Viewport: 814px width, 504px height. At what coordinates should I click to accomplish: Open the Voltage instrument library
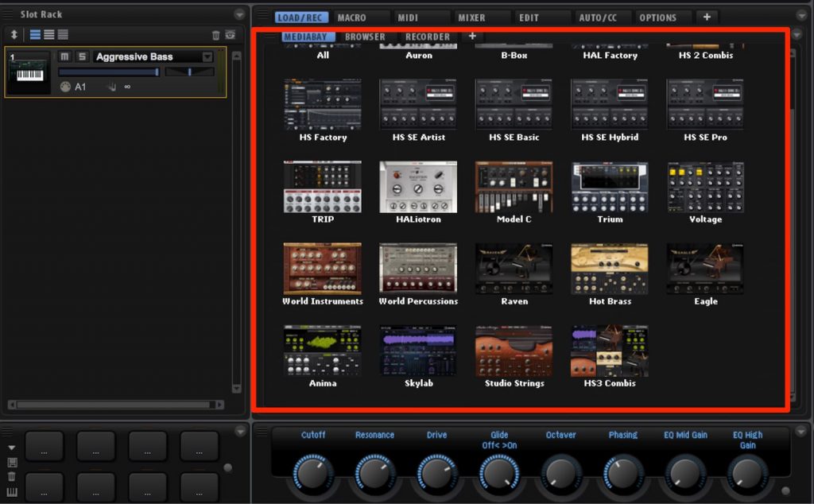(705, 188)
